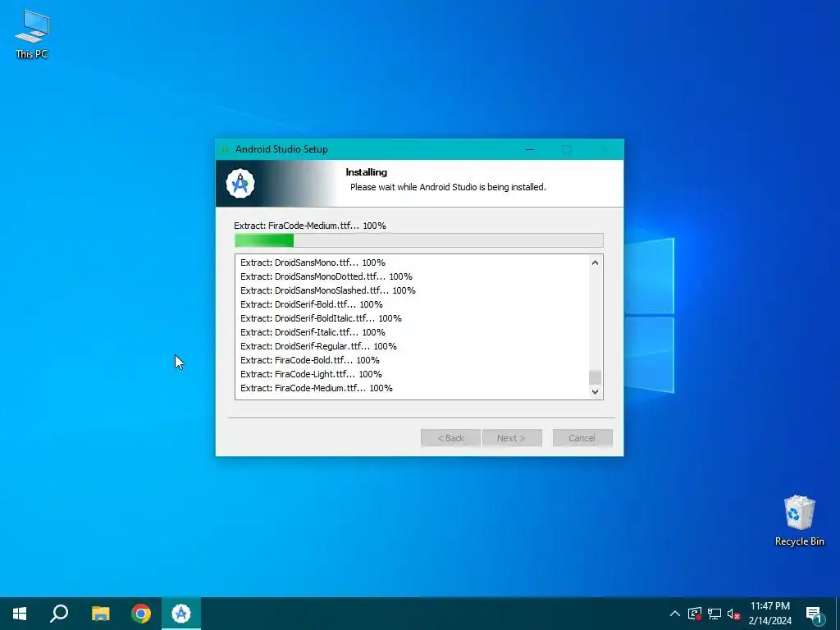Click the taskbar search magnifier
840x630 pixels.
[x=59, y=614]
